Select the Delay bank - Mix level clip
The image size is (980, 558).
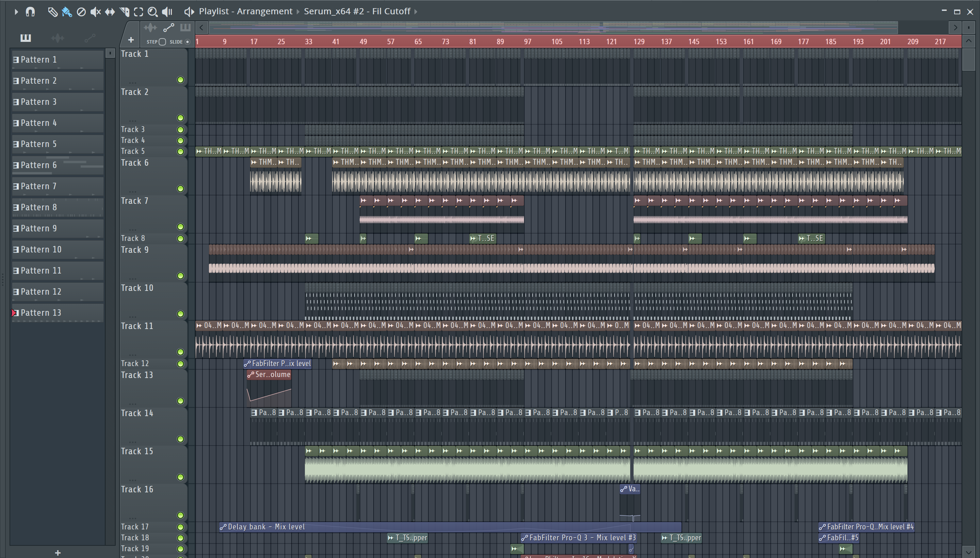(x=450, y=527)
